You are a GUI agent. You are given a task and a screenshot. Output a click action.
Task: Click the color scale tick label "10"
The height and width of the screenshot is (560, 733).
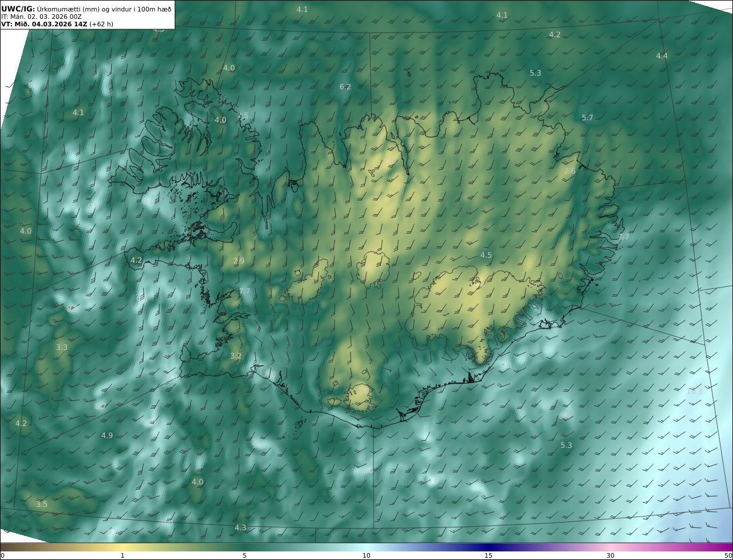coord(366,555)
